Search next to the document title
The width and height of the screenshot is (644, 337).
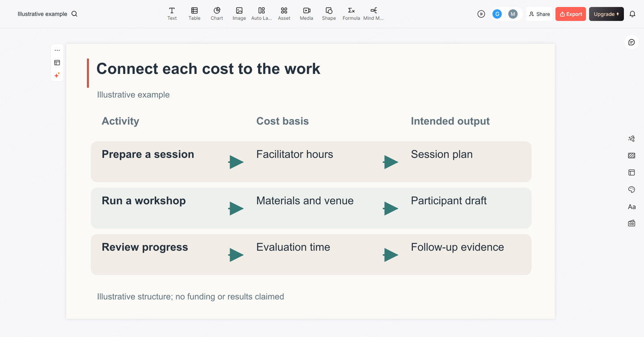(x=75, y=14)
